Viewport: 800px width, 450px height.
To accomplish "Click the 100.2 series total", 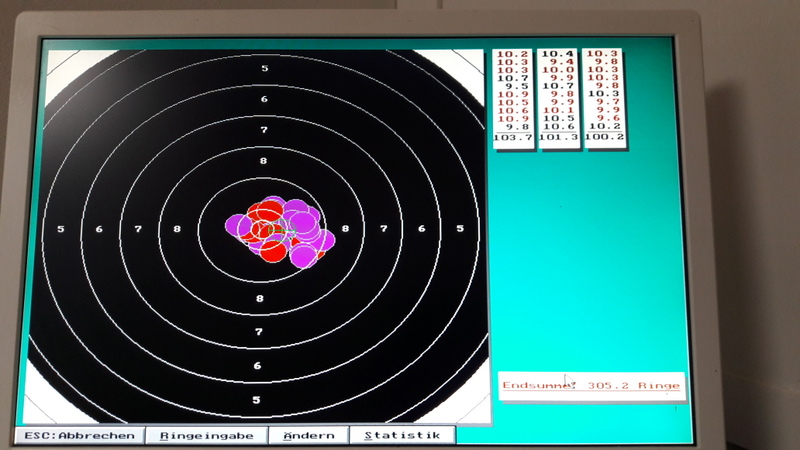I will tap(604, 137).
